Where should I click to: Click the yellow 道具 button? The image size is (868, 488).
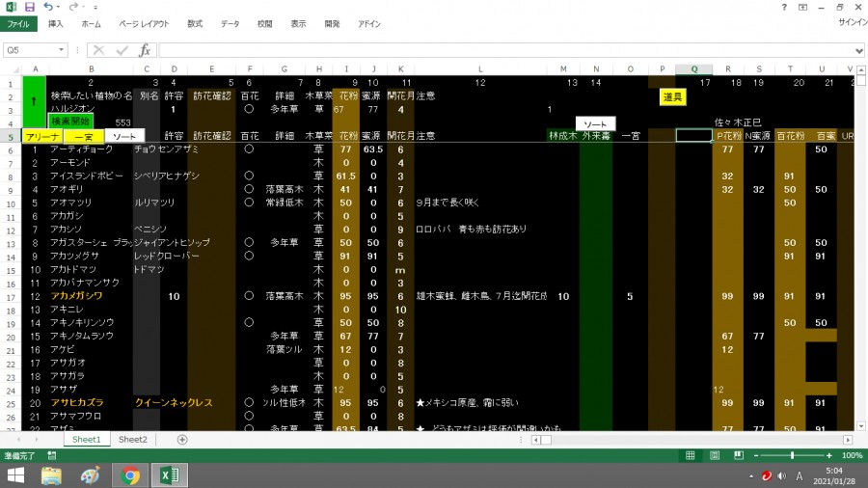click(671, 96)
